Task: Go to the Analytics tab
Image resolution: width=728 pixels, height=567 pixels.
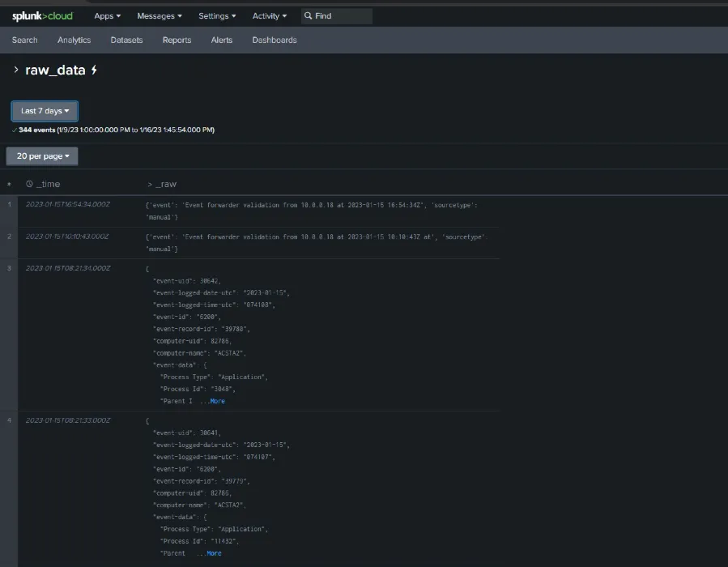Action: [74, 40]
